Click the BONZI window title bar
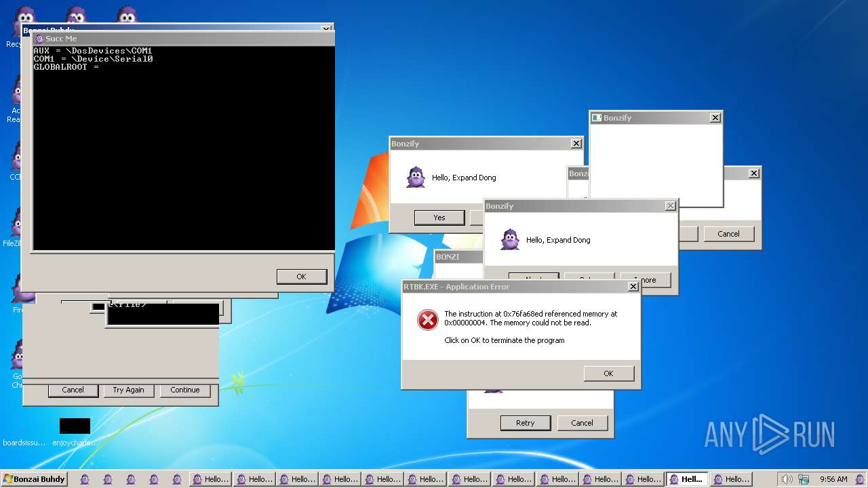The width and height of the screenshot is (868, 488). pyautogui.click(x=459, y=257)
